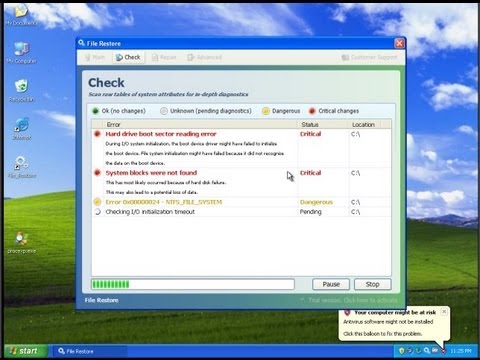
Task: Select 'Hard drive boot sector reading error'
Action: point(161,134)
